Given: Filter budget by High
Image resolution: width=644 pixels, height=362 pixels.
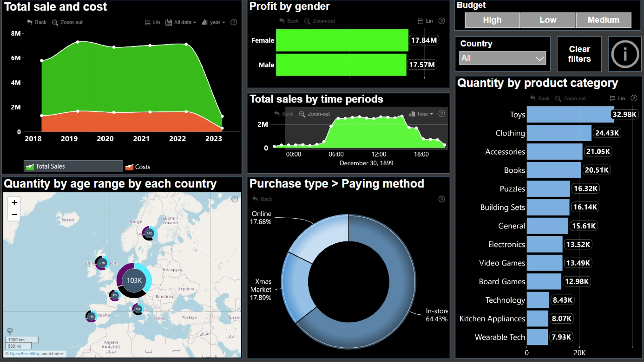Looking at the screenshot, I should tap(492, 20).
